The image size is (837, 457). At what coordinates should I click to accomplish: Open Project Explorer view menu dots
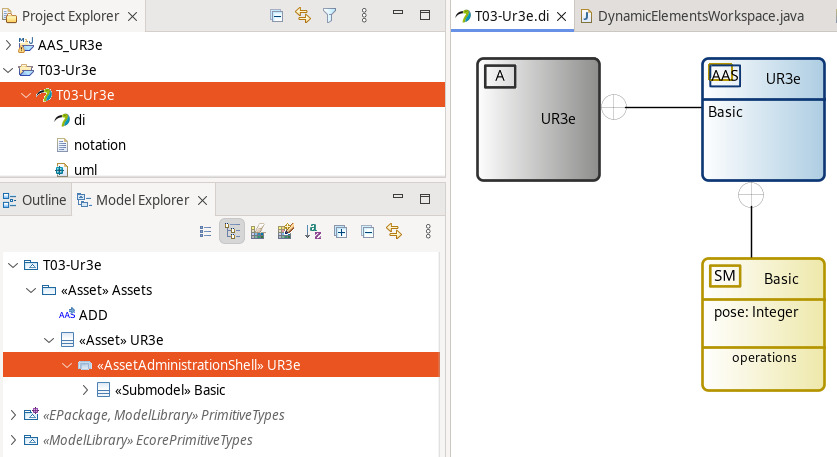click(x=365, y=16)
